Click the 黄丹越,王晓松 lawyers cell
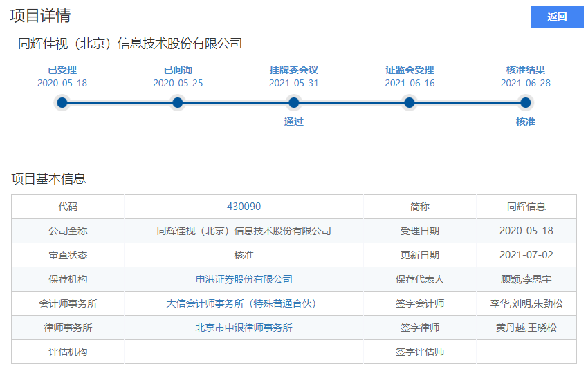 click(x=526, y=328)
